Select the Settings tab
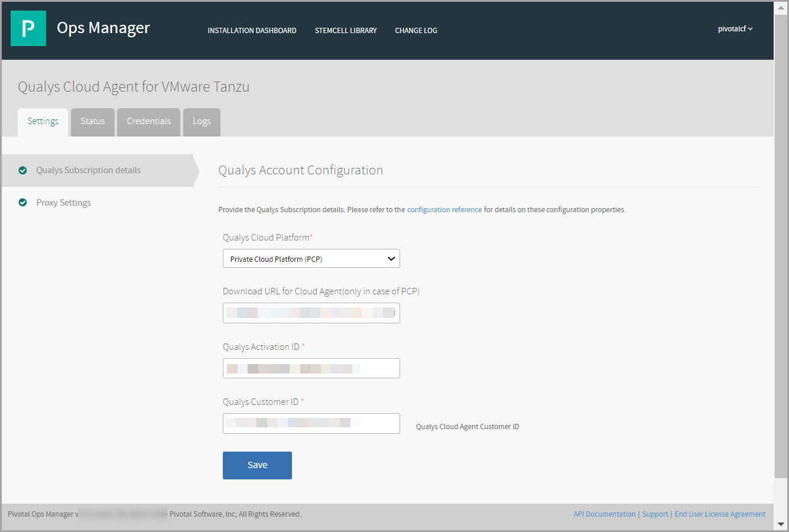 click(43, 122)
